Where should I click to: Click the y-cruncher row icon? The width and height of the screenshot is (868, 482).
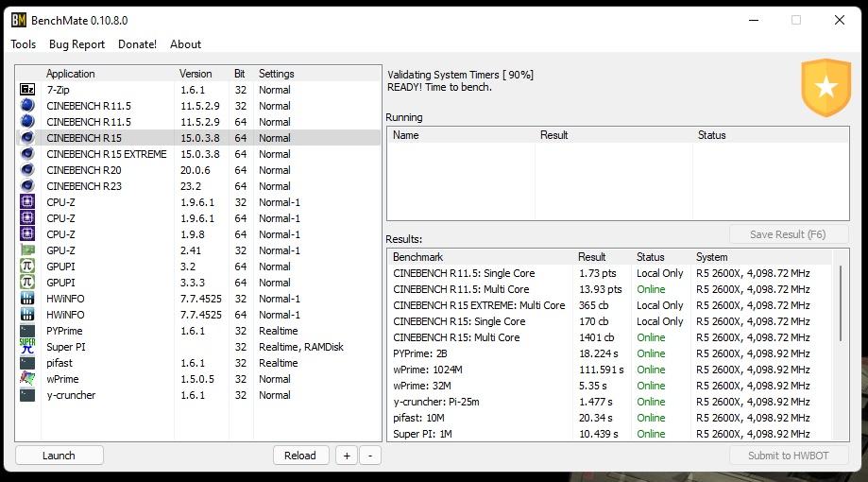27,394
